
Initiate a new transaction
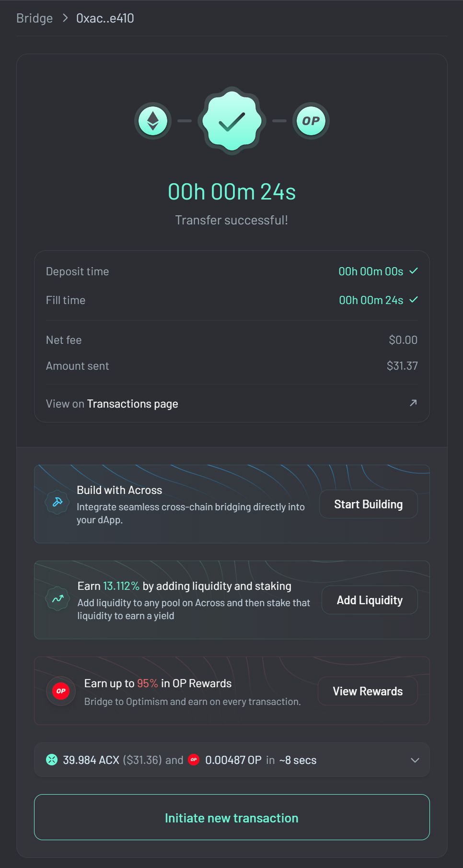(x=231, y=817)
